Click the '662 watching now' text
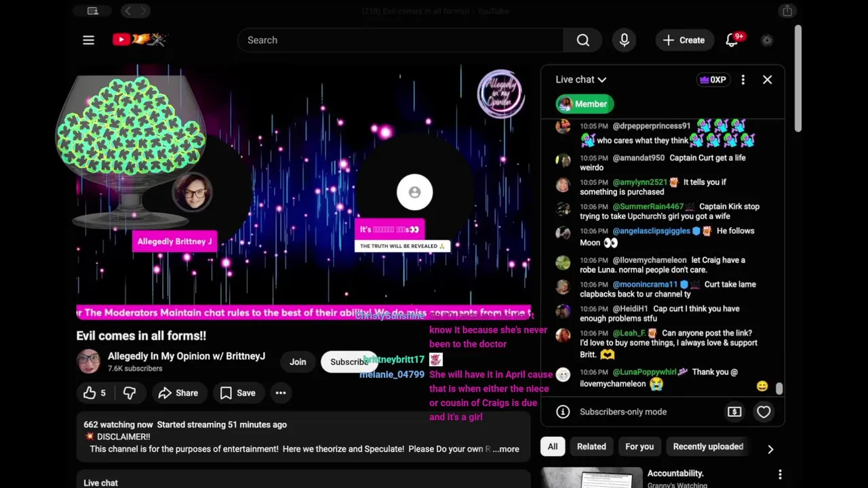This screenshot has width=868, height=488. tap(118, 425)
